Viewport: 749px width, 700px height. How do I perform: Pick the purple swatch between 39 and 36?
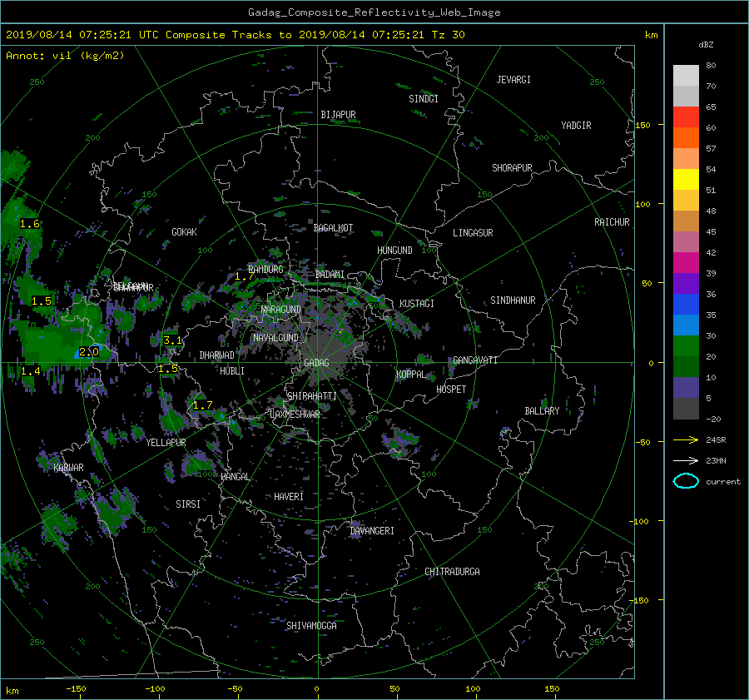pos(686,283)
